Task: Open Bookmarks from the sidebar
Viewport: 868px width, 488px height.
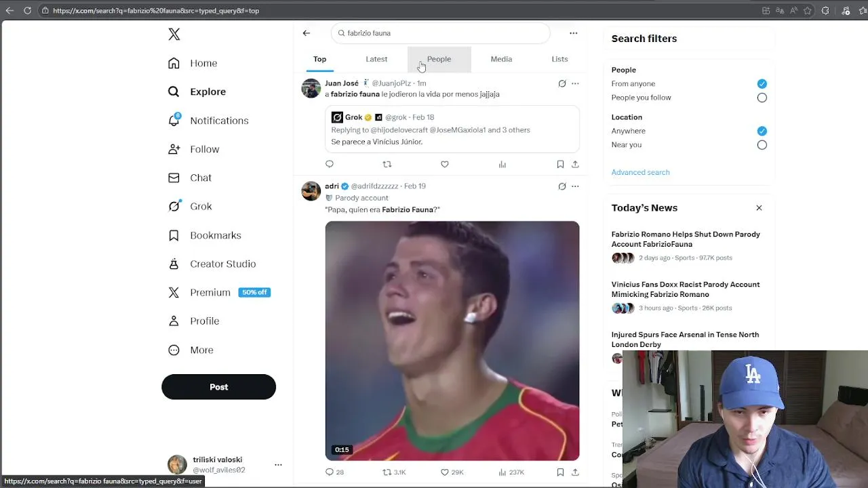Action: [205, 235]
